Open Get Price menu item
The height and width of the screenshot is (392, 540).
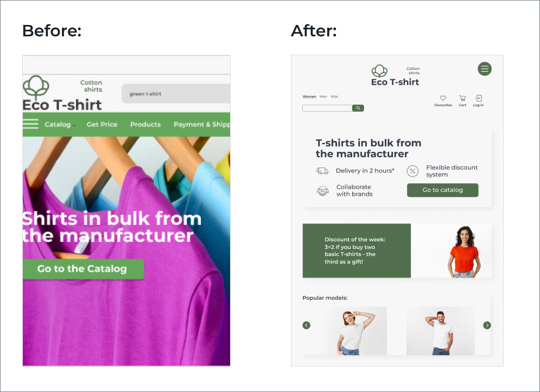tap(102, 124)
